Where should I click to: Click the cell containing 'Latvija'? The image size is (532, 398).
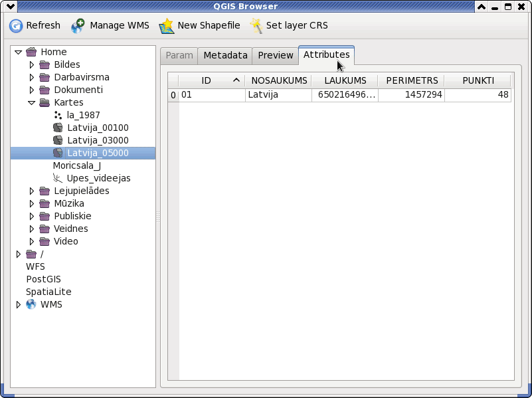[278, 95]
